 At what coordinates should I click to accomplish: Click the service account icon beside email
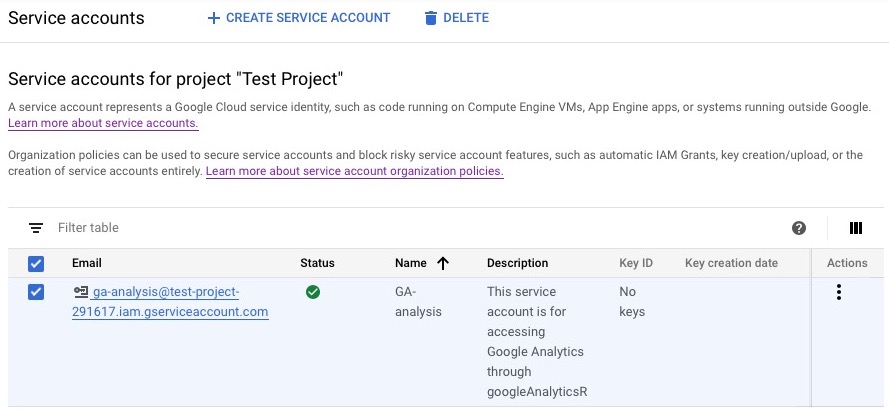click(80, 292)
